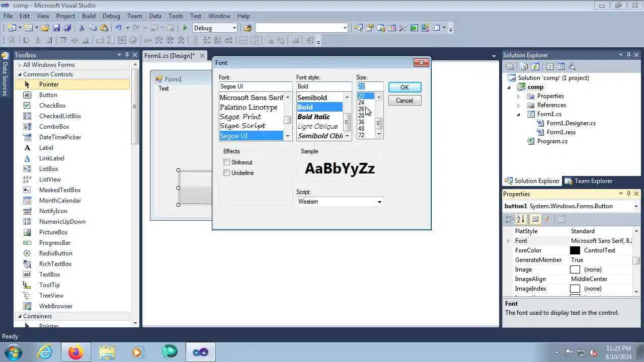Enable the Strikeout checkbox
The width and height of the screenshot is (644, 362).
point(227,162)
